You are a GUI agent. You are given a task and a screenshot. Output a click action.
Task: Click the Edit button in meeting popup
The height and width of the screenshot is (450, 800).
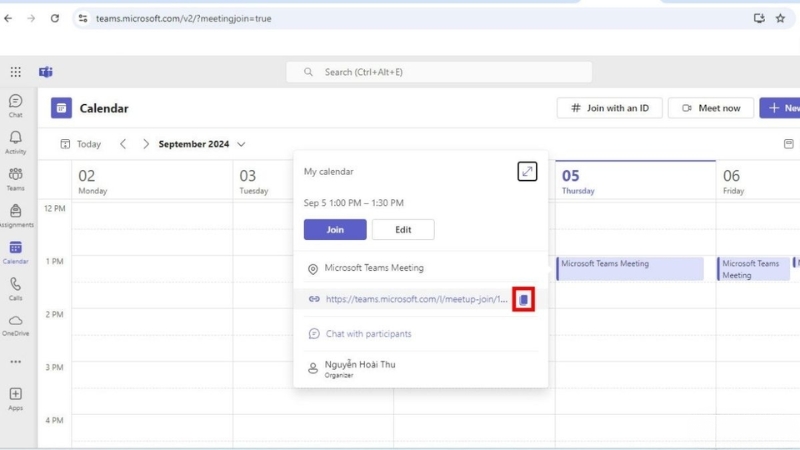(x=403, y=229)
